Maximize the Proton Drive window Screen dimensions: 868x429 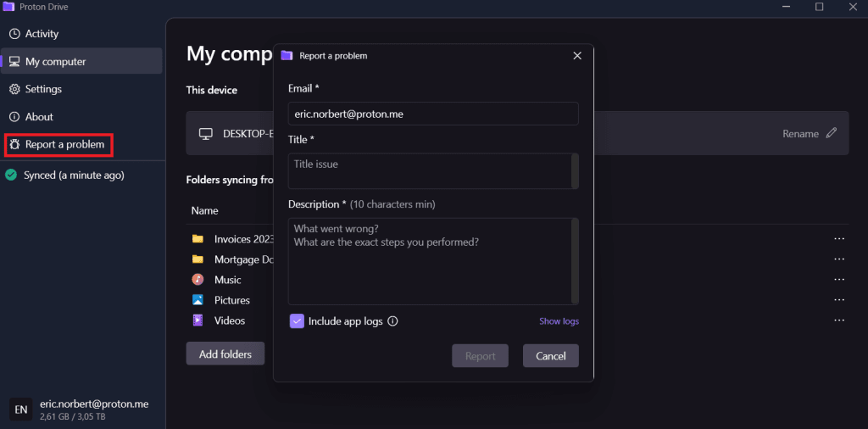[x=820, y=7]
